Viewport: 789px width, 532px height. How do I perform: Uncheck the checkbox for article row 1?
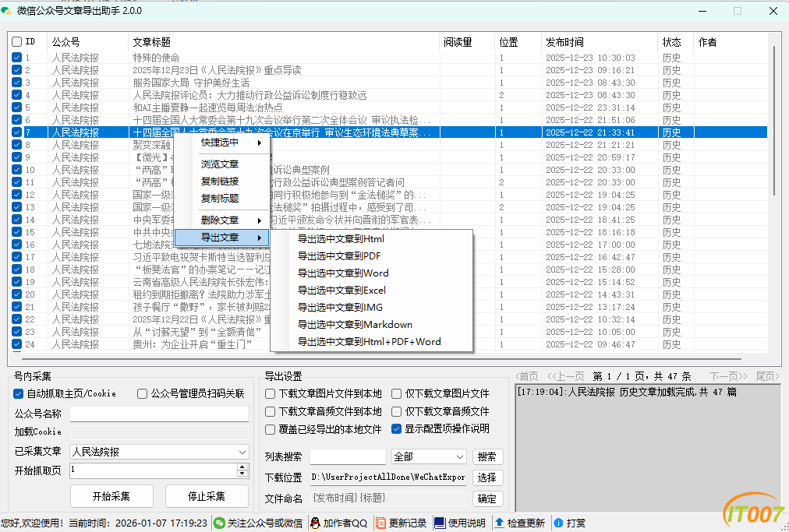(x=17, y=58)
